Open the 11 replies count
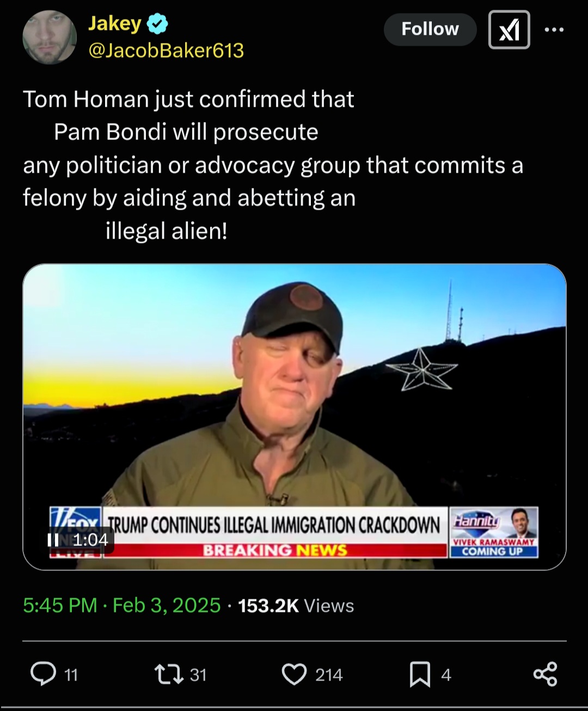The image size is (588, 711). click(71, 675)
